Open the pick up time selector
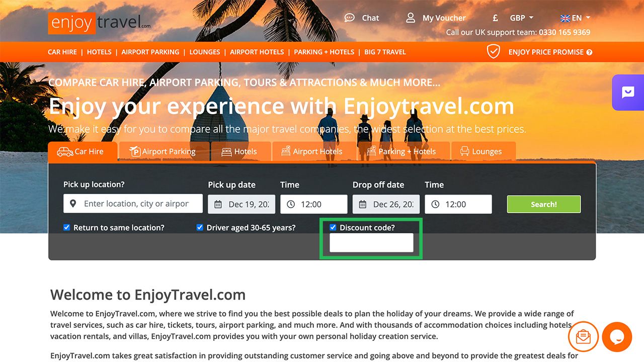Screen dimensions: 644x362 point(314,204)
